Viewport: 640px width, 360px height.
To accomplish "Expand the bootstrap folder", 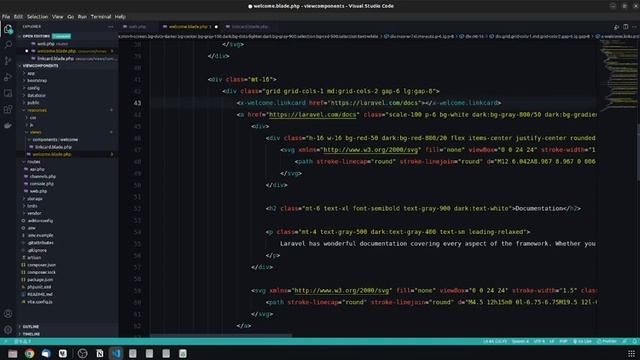I will (37, 81).
